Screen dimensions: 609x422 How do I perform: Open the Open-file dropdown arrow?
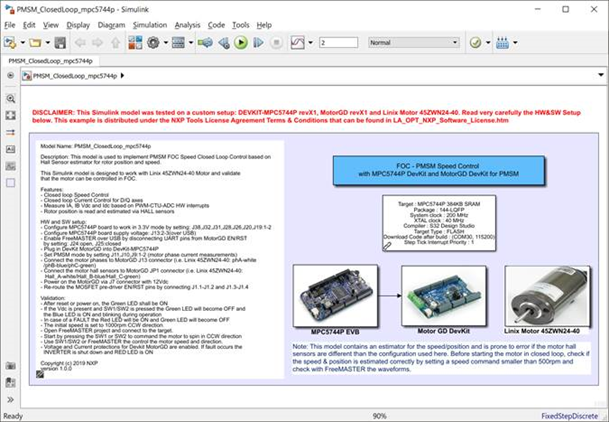click(x=48, y=43)
